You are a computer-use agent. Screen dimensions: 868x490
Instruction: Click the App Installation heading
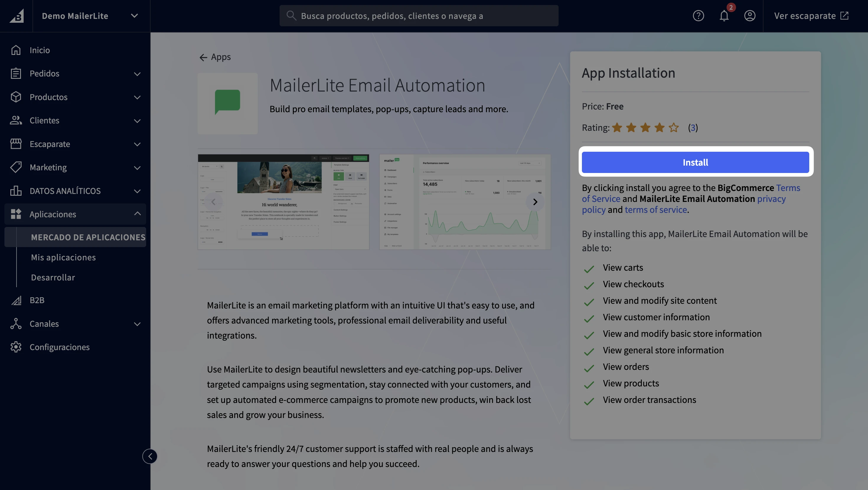click(629, 73)
